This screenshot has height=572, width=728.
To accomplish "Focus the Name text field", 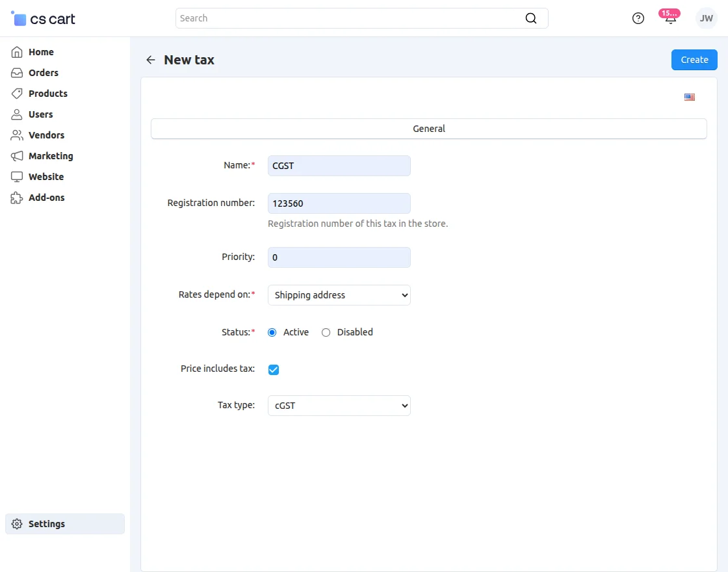I will click(x=339, y=166).
